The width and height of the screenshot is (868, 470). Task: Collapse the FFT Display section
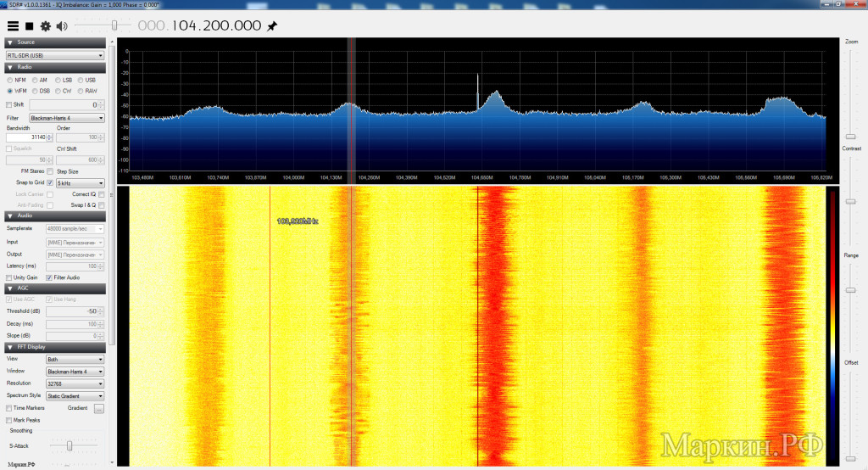pyautogui.click(x=9, y=347)
